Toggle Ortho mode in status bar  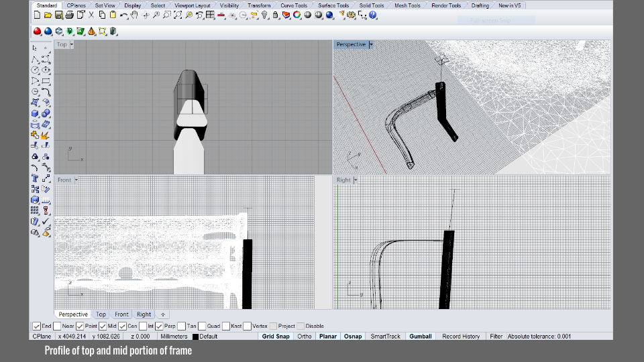[x=305, y=336]
